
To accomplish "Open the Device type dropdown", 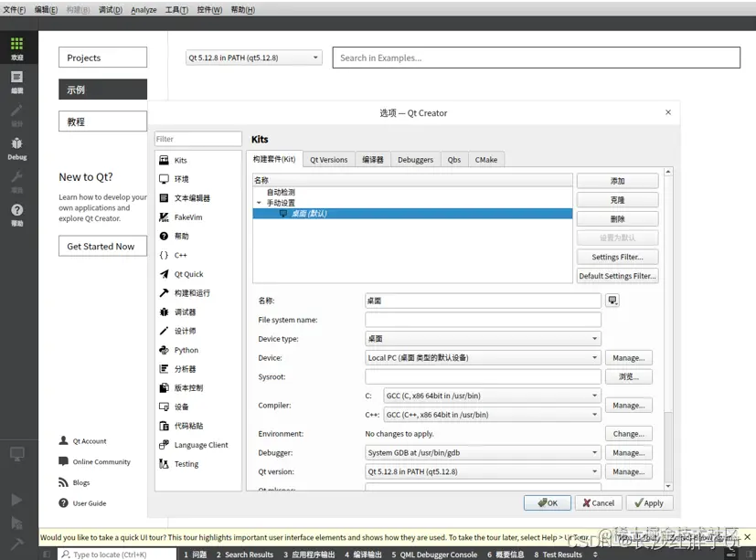I will pos(483,339).
